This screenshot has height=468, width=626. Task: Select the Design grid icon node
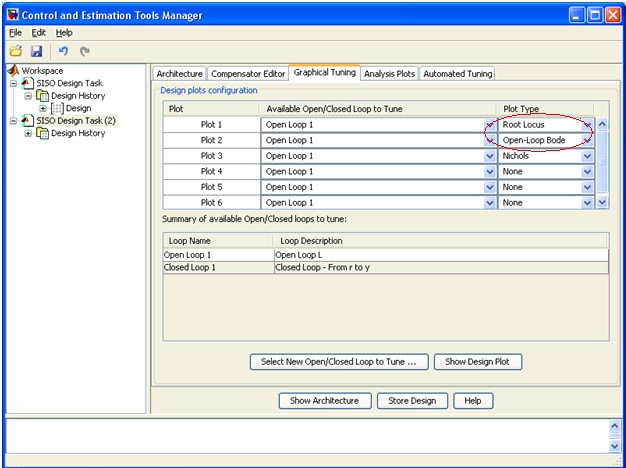(x=57, y=108)
